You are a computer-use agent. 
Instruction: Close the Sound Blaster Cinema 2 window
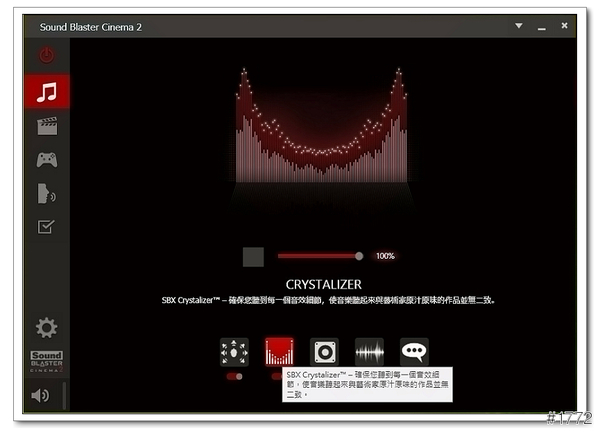[x=564, y=26]
